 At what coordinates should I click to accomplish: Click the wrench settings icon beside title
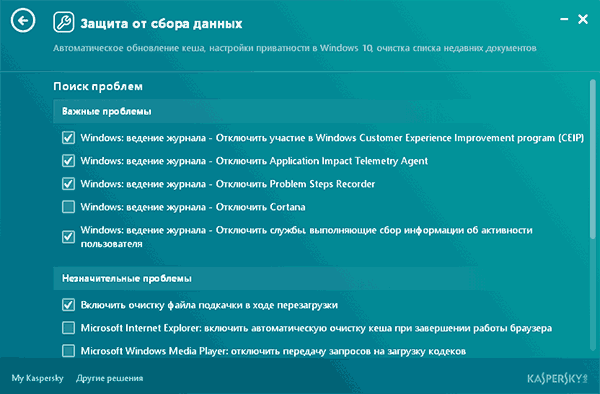pos(64,22)
